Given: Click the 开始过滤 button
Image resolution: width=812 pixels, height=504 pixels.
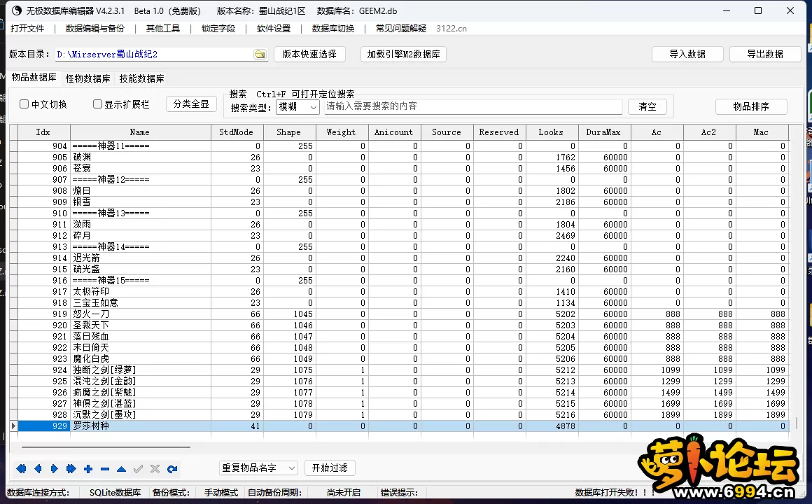Looking at the screenshot, I should click(x=330, y=468).
